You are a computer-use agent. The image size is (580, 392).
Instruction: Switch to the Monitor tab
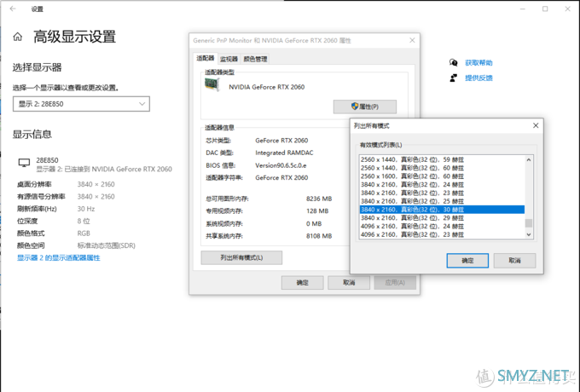(229, 59)
